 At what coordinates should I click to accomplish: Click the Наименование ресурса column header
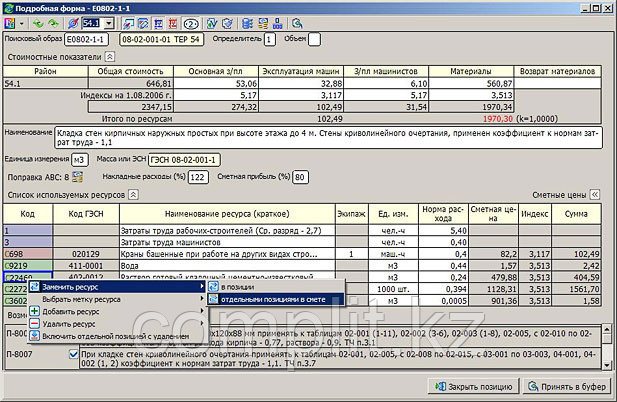pyautogui.click(x=227, y=214)
